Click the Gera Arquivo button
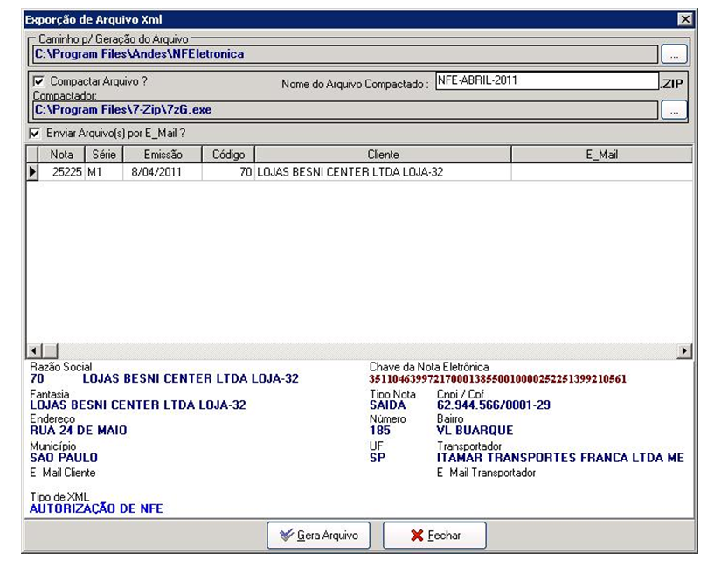Image resolution: width=728 pixels, height=567 pixels. (318, 536)
